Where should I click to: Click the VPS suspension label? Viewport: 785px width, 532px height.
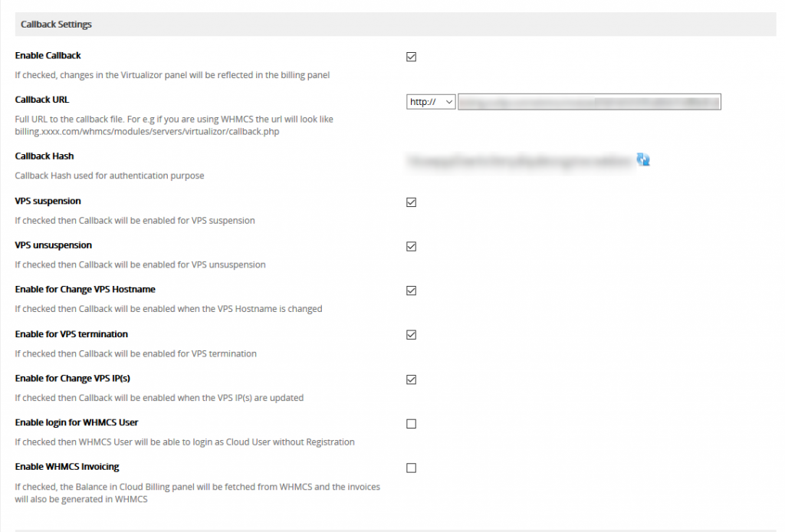click(48, 201)
